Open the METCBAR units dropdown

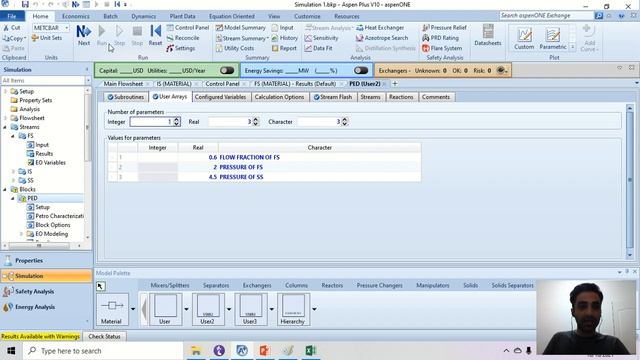(67, 27)
